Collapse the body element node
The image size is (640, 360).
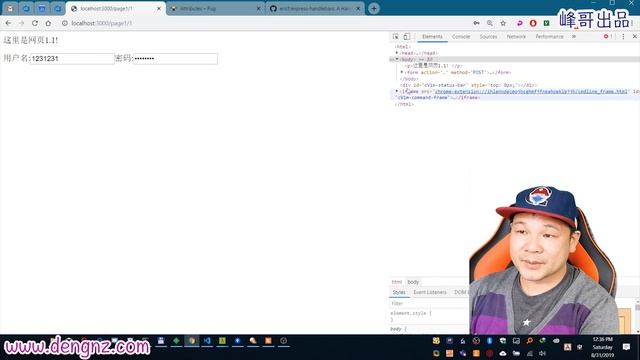[397, 60]
